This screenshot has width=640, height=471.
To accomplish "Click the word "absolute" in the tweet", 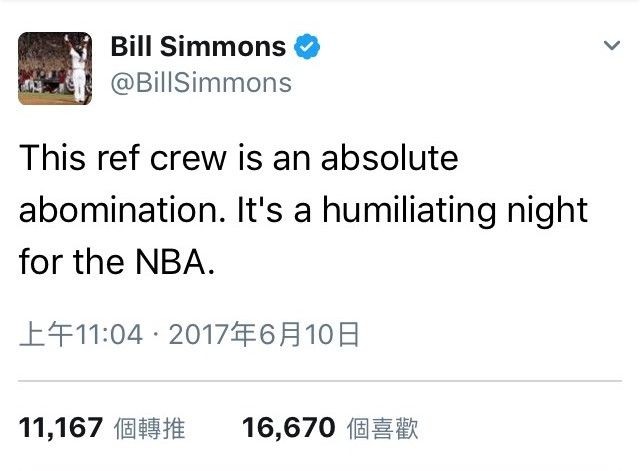I will click(389, 158).
